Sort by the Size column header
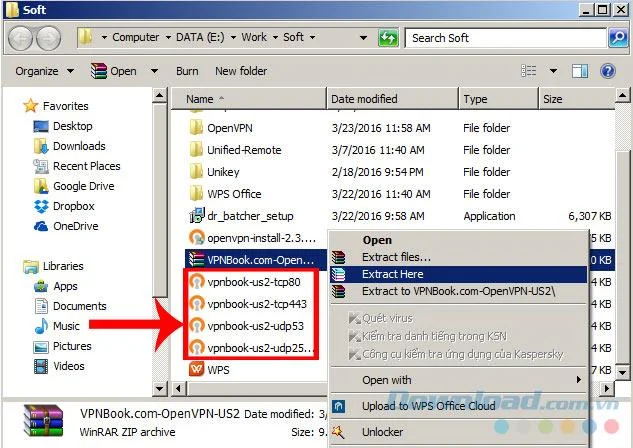633x448 pixels. click(x=576, y=99)
